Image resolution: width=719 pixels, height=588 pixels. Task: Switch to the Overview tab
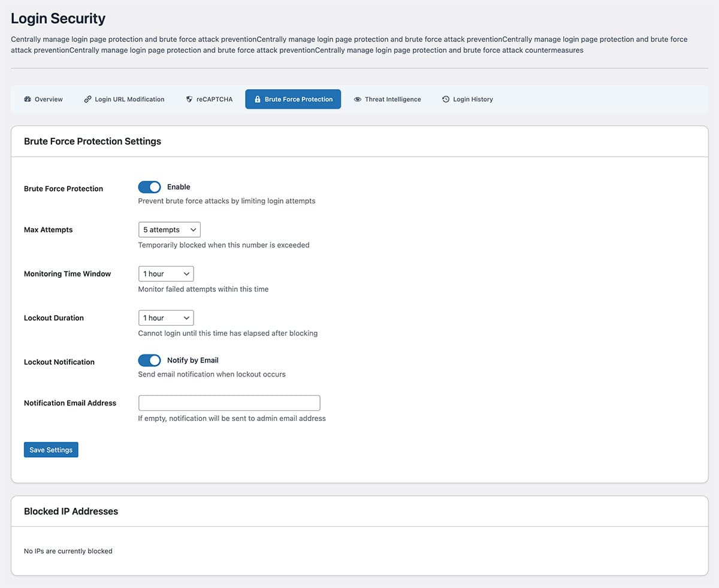[48, 99]
